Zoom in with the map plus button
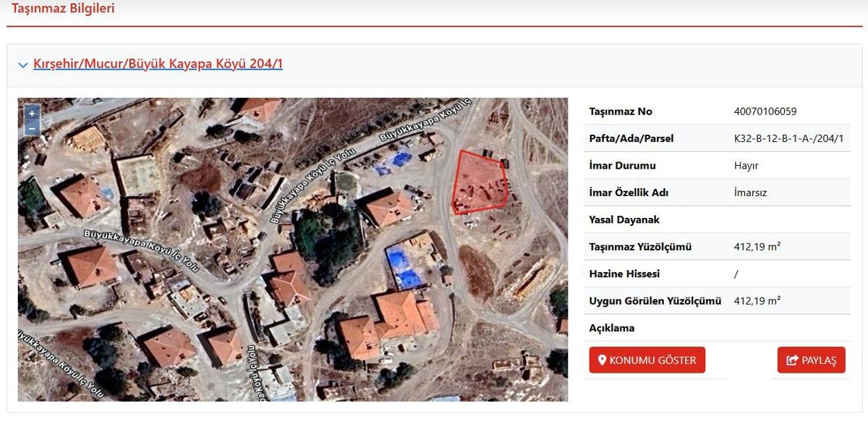868x422 pixels. tap(32, 114)
